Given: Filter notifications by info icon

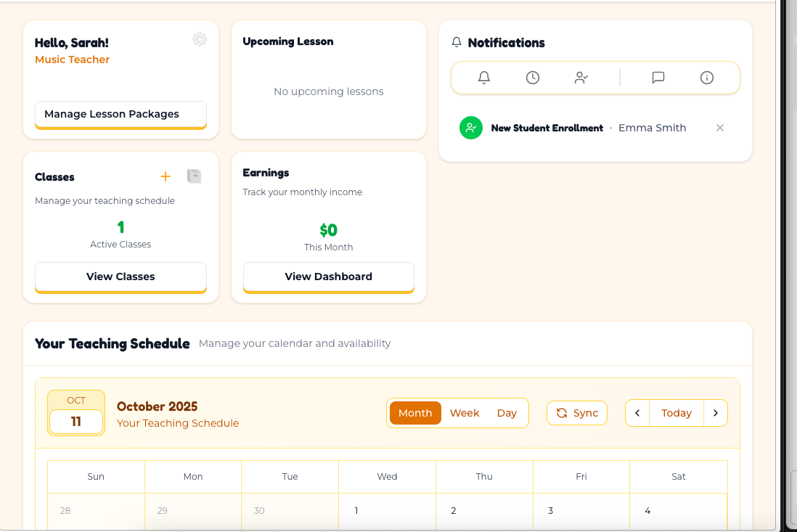Looking at the screenshot, I should point(707,78).
